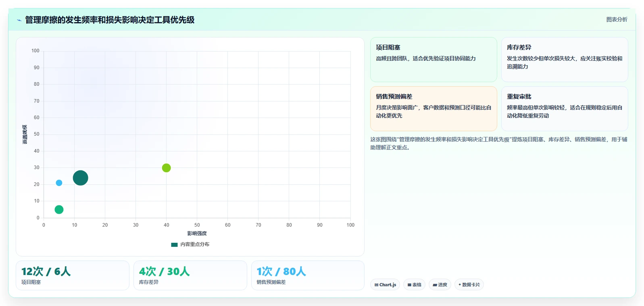
Task: Open the 重复审批 insight card
Action: (x=565, y=109)
